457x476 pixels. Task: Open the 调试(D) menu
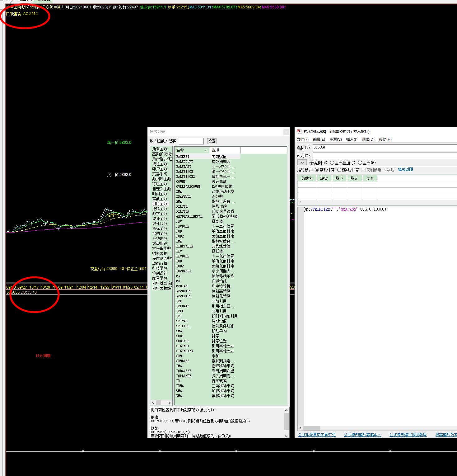tap(368, 139)
